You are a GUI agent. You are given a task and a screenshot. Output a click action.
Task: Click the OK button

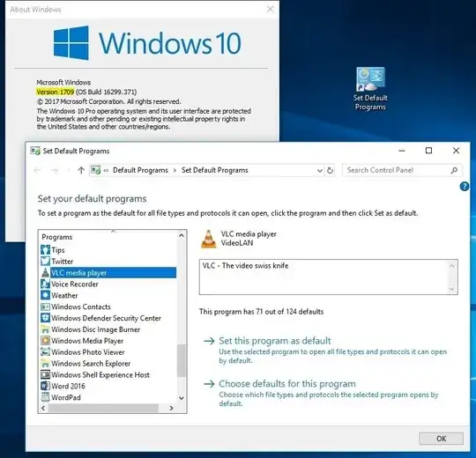(x=441, y=439)
